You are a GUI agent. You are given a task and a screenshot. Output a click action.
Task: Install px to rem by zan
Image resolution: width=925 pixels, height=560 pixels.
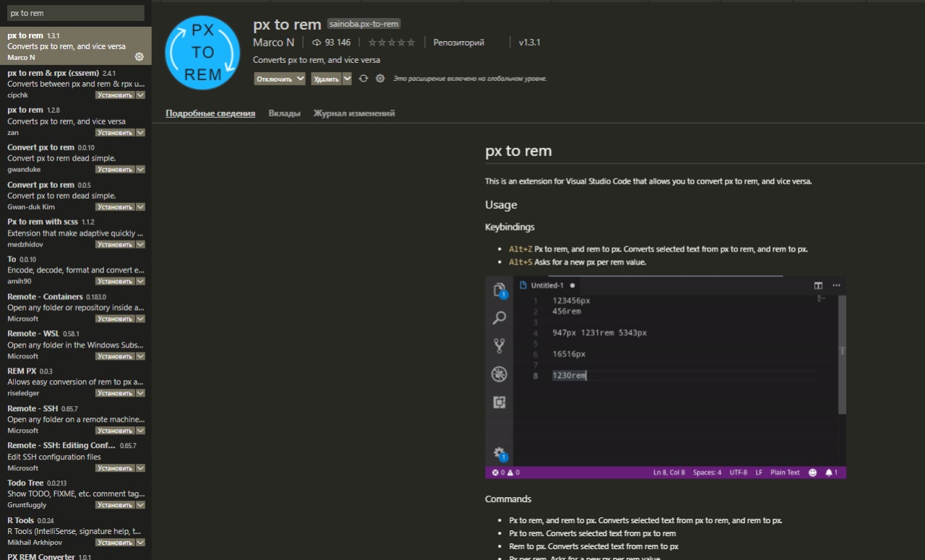click(115, 132)
